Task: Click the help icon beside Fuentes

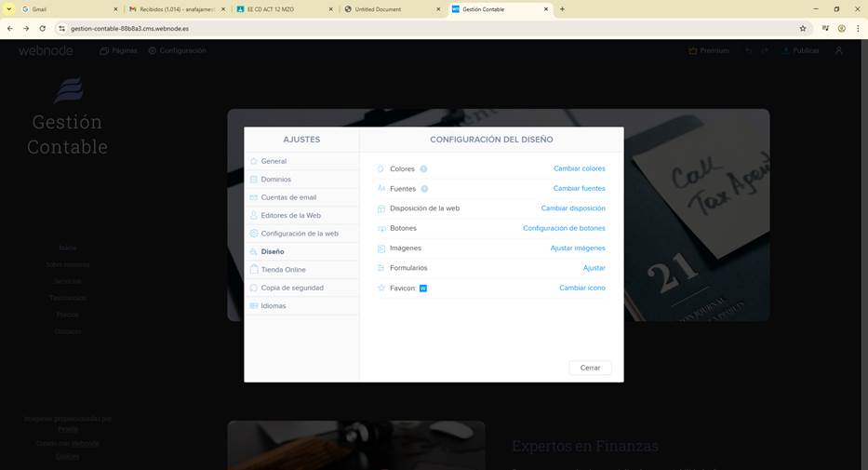Action: click(424, 189)
